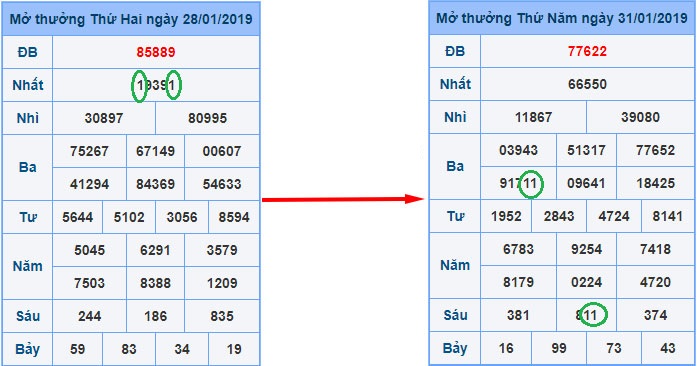Select the number 67149 in left Ba row
Screen dimensions: 697x366
click(155, 151)
